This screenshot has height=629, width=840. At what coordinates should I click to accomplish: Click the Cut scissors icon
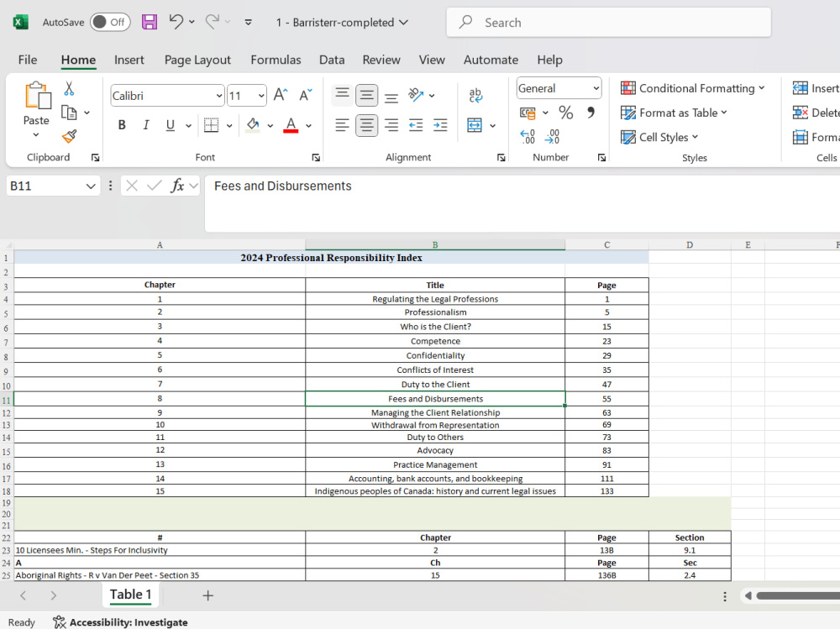pos(69,88)
